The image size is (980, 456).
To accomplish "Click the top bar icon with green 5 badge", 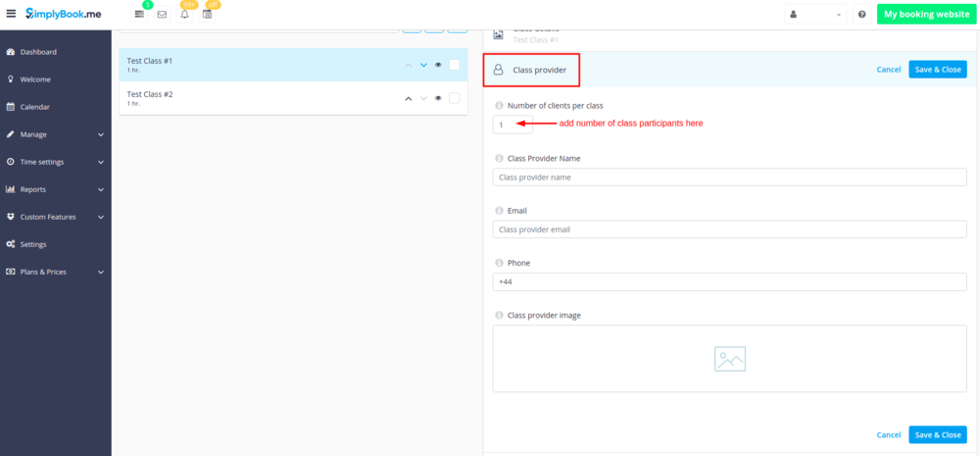I will pos(140,15).
